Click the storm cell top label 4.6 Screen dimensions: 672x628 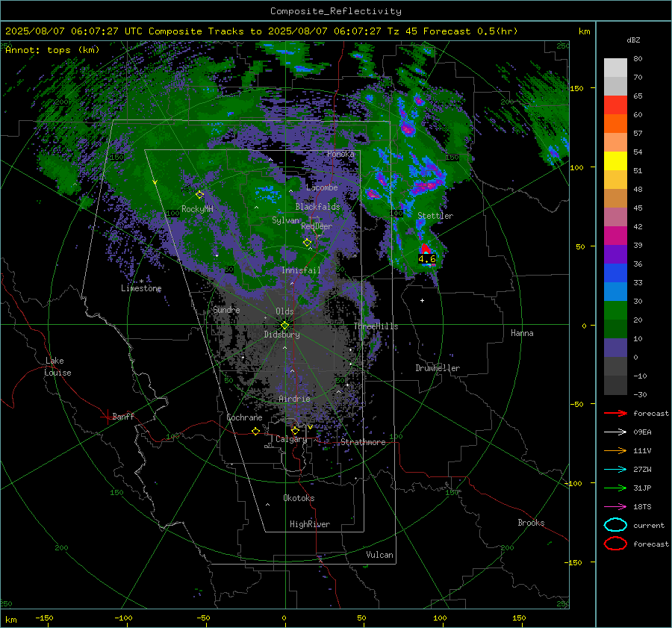pos(427,259)
